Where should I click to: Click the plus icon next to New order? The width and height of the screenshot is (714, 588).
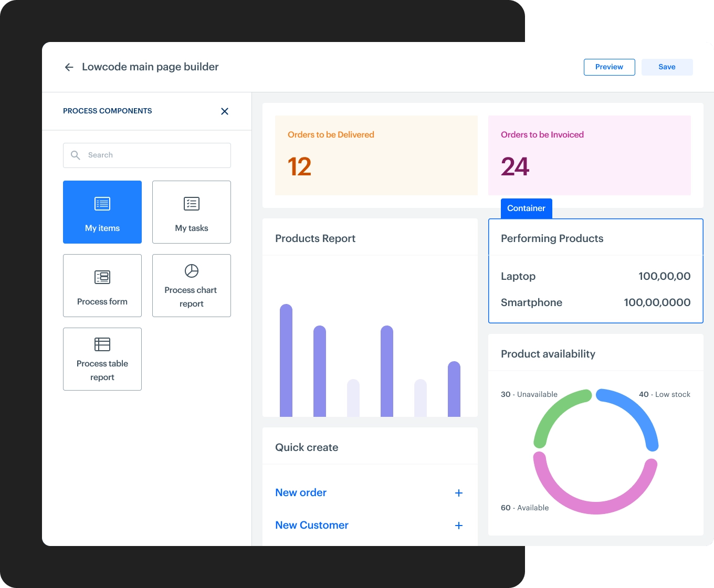[458, 493]
